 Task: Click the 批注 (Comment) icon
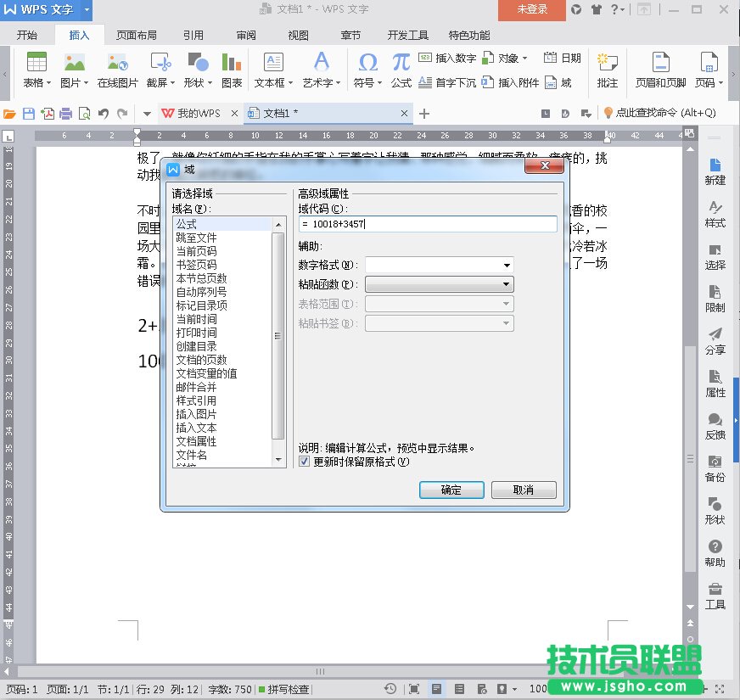coord(607,63)
